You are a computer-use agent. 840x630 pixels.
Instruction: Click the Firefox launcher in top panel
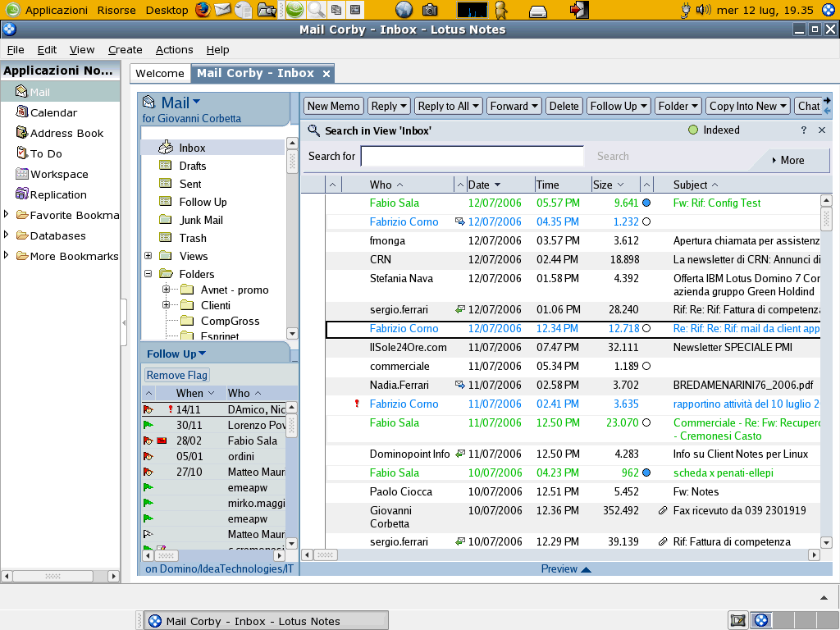click(203, 10)
